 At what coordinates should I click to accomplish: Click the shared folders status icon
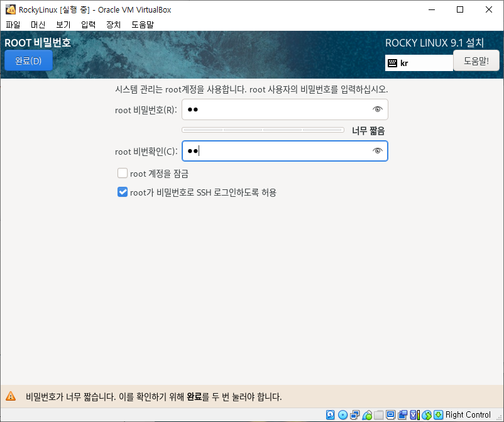tap(379, 415)
